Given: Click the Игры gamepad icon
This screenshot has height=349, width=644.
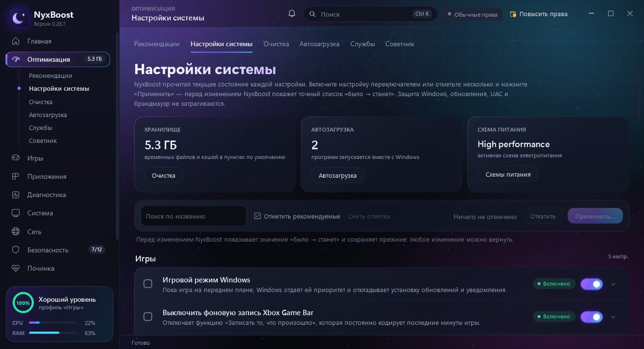Looking at the screenshot, I should [x=16, y=158].
